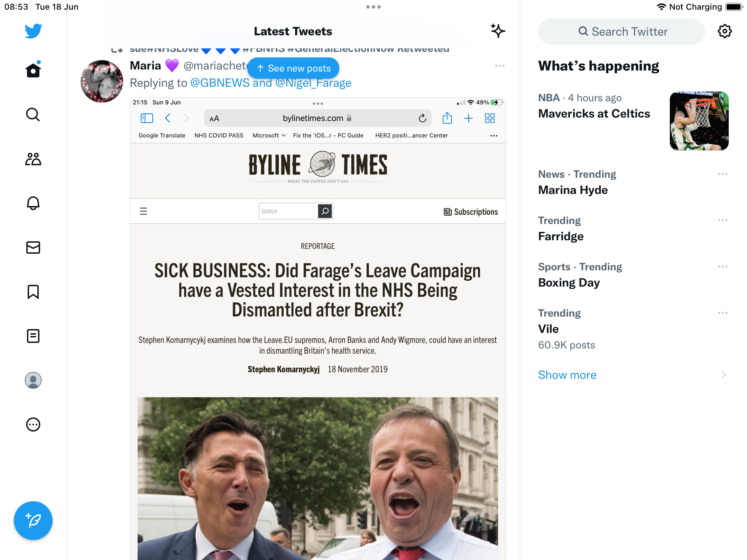Open Messages envelope icon
The height and width of the screenshot is (560, 747).
point(33,248)
